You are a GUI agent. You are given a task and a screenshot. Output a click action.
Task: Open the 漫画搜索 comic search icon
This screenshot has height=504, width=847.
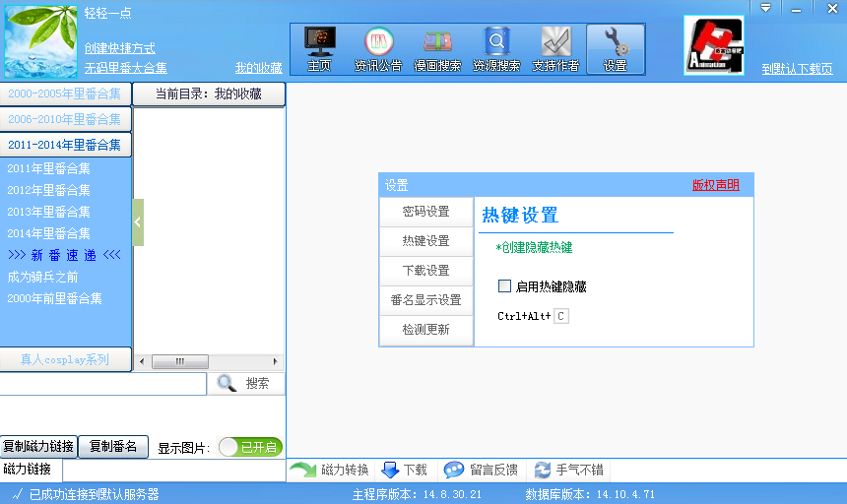(437, 42)
